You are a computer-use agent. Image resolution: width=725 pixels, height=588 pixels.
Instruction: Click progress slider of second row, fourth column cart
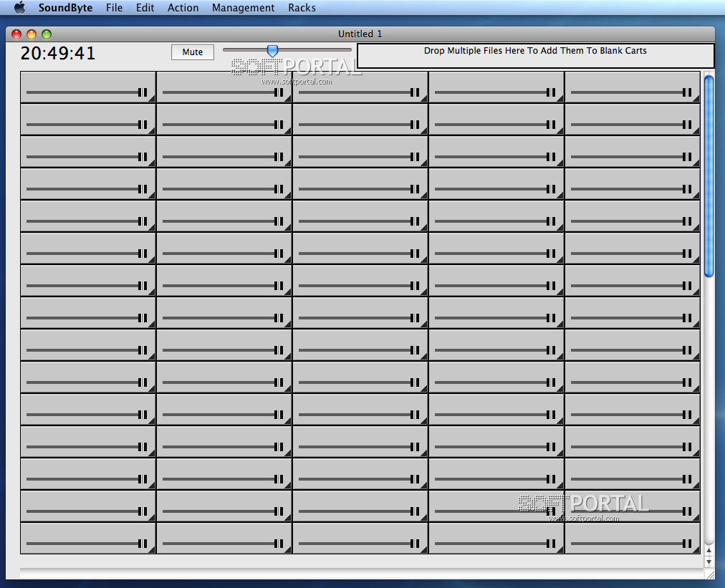coord(495,125)
